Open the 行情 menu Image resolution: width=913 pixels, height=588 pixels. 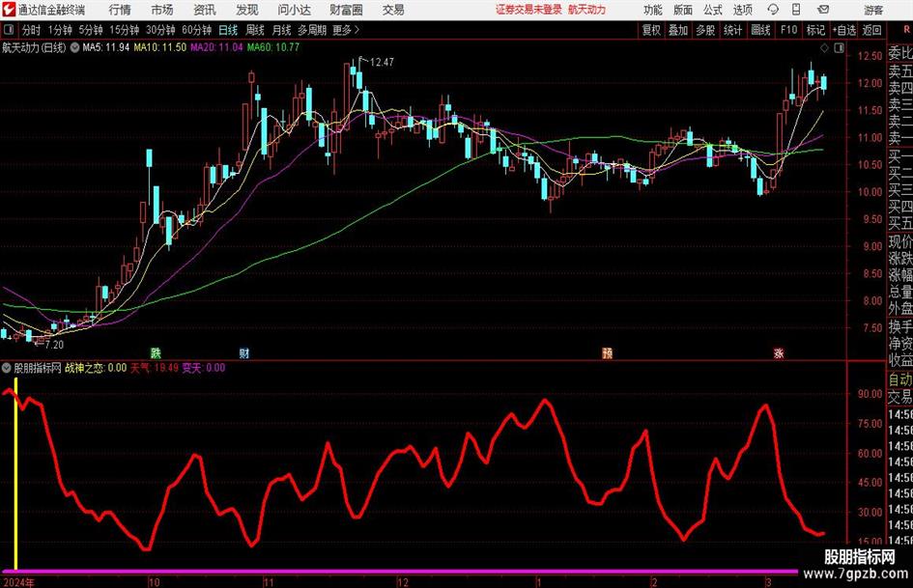coord(120,10)
